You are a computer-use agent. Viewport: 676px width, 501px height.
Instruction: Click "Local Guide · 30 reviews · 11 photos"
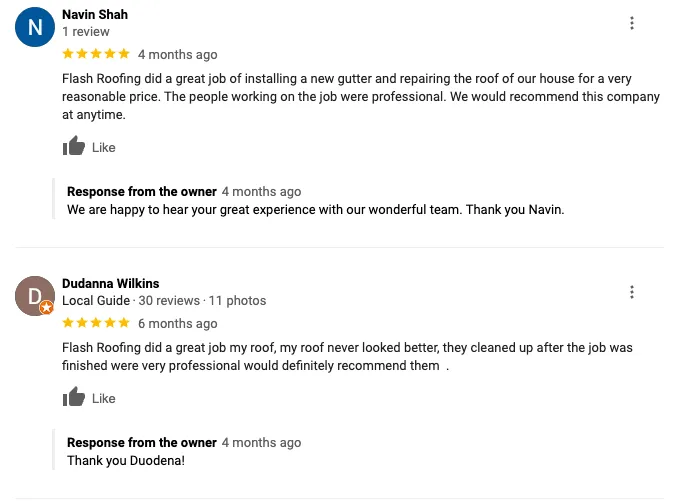point(164,301)
